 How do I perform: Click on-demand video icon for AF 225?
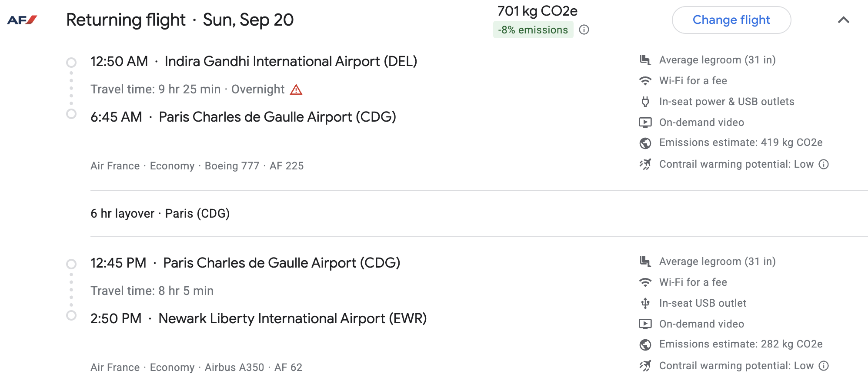click(x=645, y=122)
